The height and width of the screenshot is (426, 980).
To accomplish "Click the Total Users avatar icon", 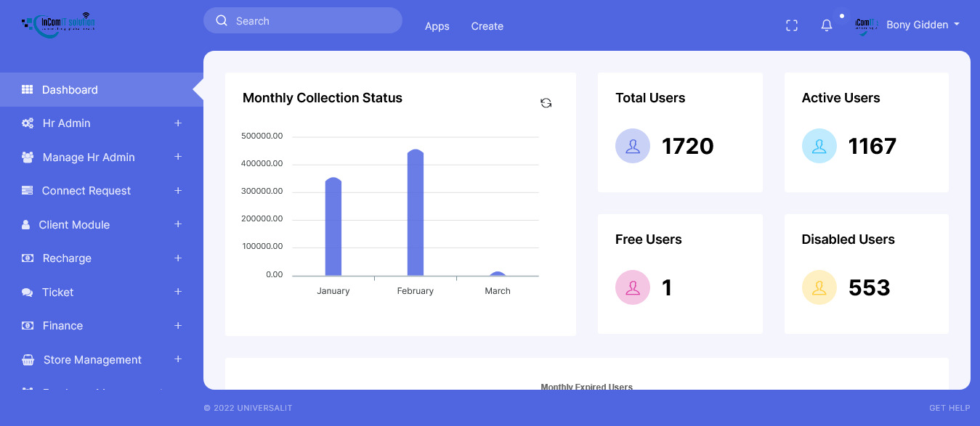I will tap(632, 146).
